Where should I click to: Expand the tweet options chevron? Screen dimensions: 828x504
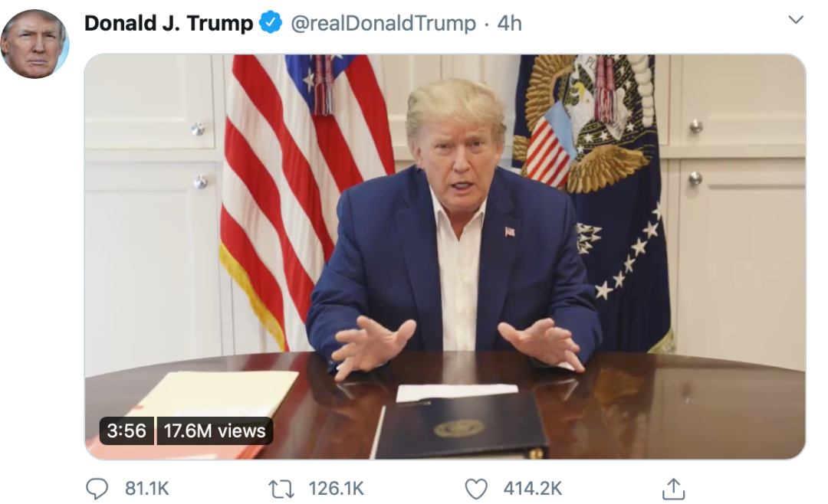[795, 20]
